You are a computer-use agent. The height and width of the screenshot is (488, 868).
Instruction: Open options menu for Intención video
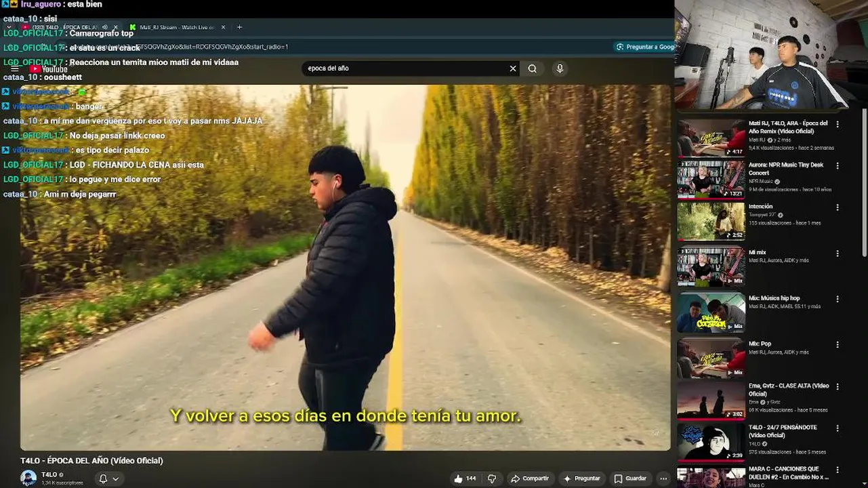click(838, 207)
